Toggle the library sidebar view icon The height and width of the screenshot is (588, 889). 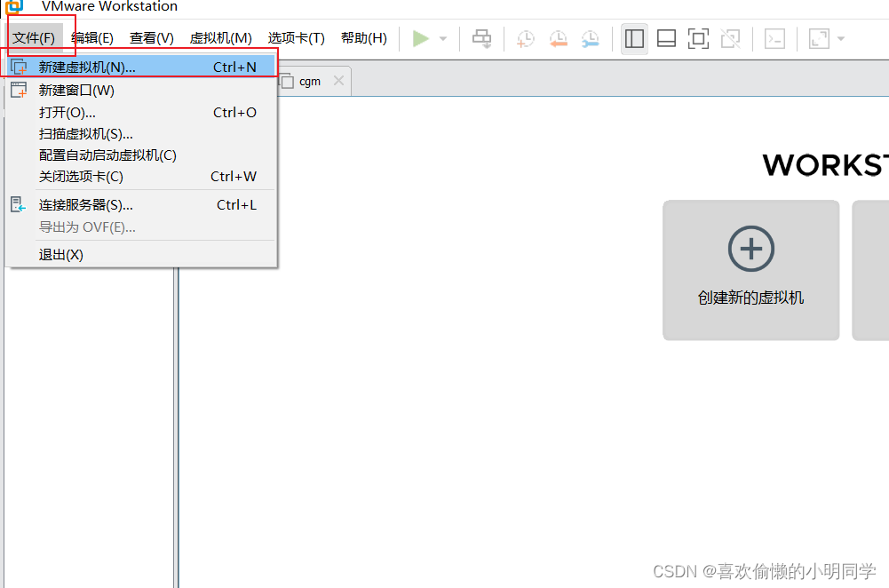coord(634,38)
